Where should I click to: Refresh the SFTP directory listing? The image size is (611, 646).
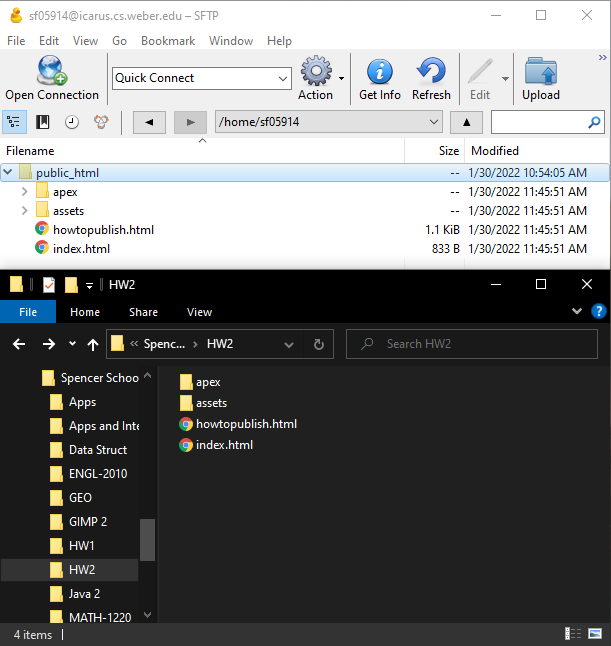coord(431,71)
